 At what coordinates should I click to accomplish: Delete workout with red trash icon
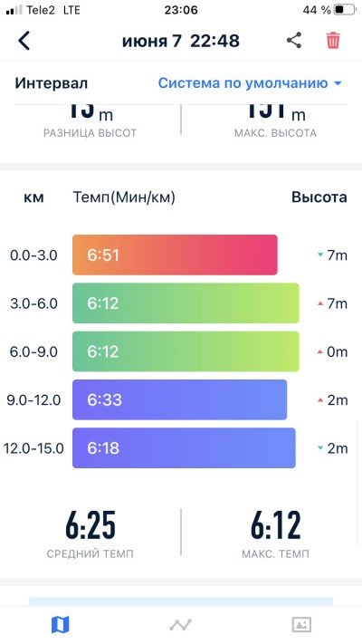[333, 41]
